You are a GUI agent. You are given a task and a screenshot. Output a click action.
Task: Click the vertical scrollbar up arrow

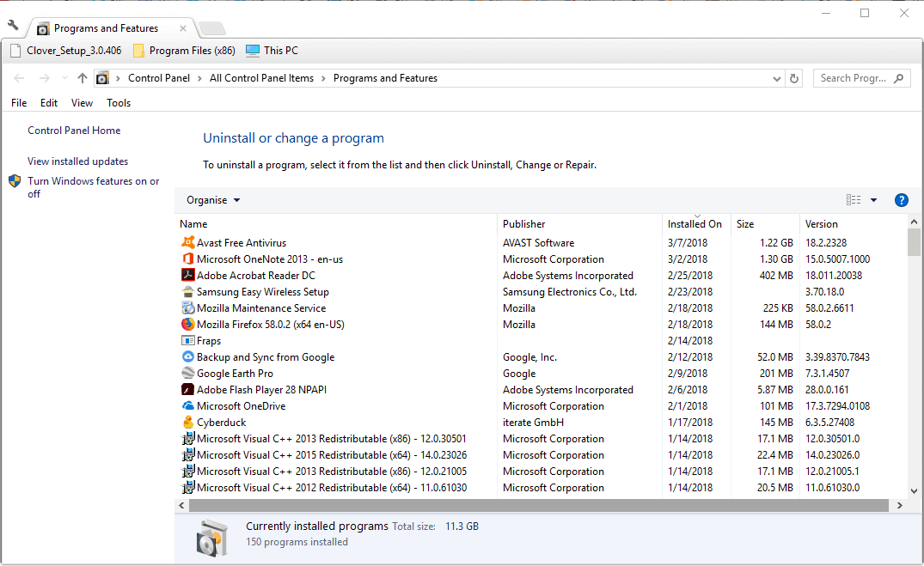click(x=914, y=222)
